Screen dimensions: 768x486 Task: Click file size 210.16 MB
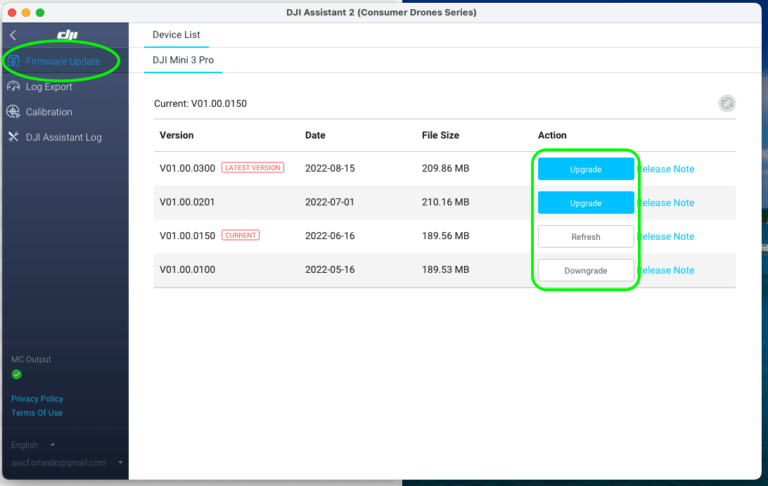(445, 202)
